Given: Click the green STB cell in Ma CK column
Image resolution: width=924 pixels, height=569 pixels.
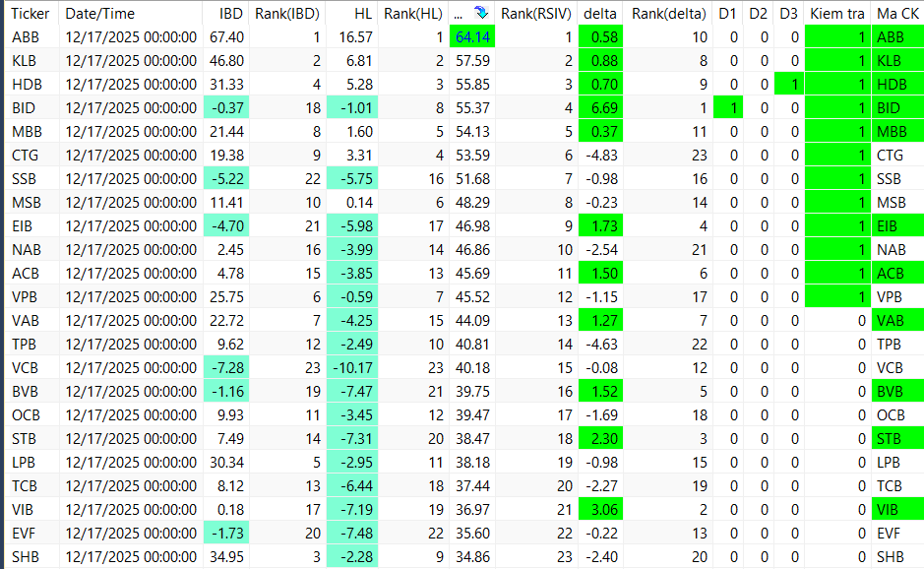Looking at the screenshot, I should (897, 439).
